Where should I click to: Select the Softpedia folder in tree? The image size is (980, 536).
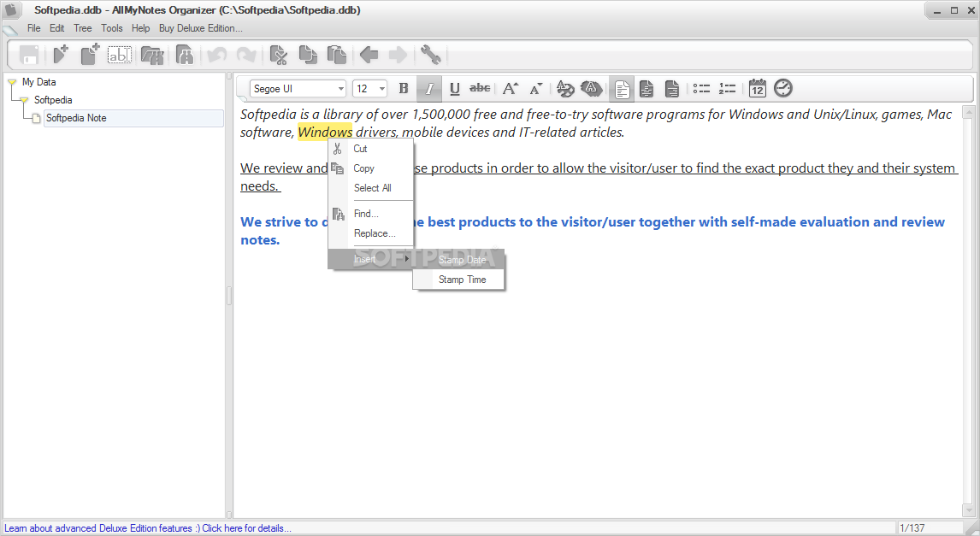tap(53, 100)
